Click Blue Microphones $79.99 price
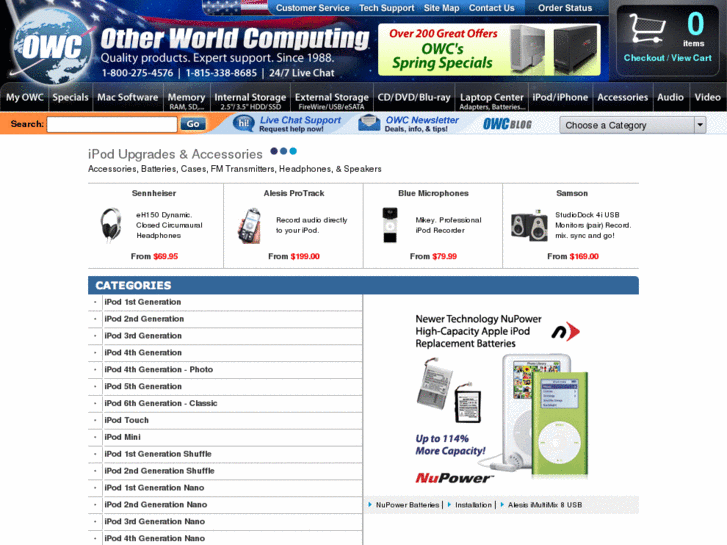Viewport: 727px width, 545px height. (445, 256)
